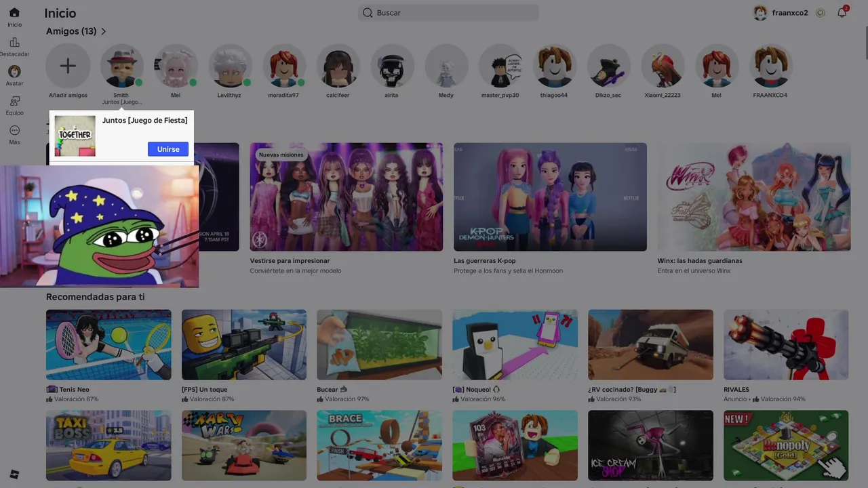Click the Pepe wizard webcam overlay
Screen dimensions: 868x488
[x=99, y=226]
